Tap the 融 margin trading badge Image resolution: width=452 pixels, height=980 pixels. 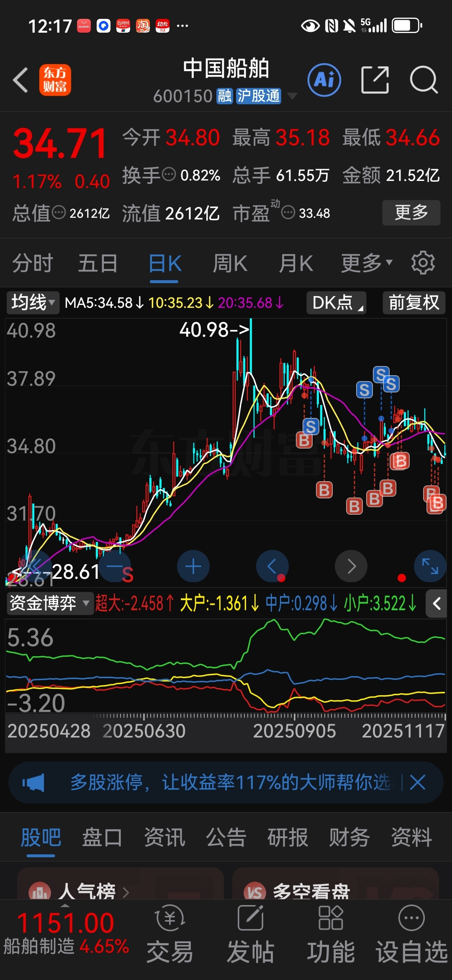pos(225,96)
